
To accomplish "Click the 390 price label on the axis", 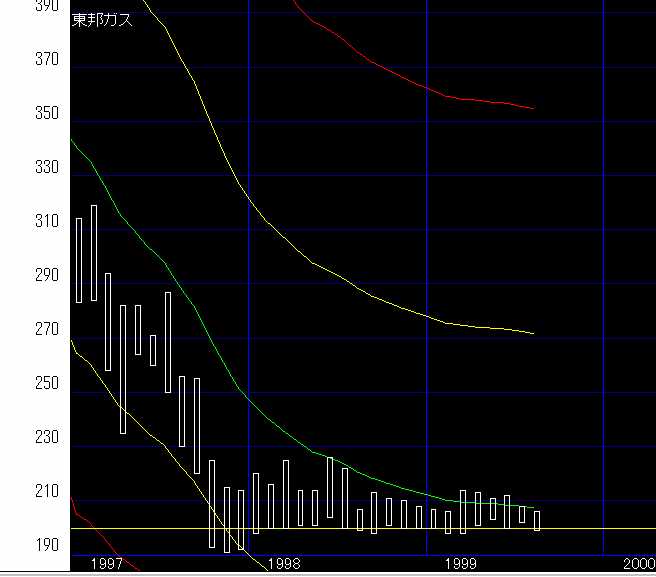I will click(46, 6).
